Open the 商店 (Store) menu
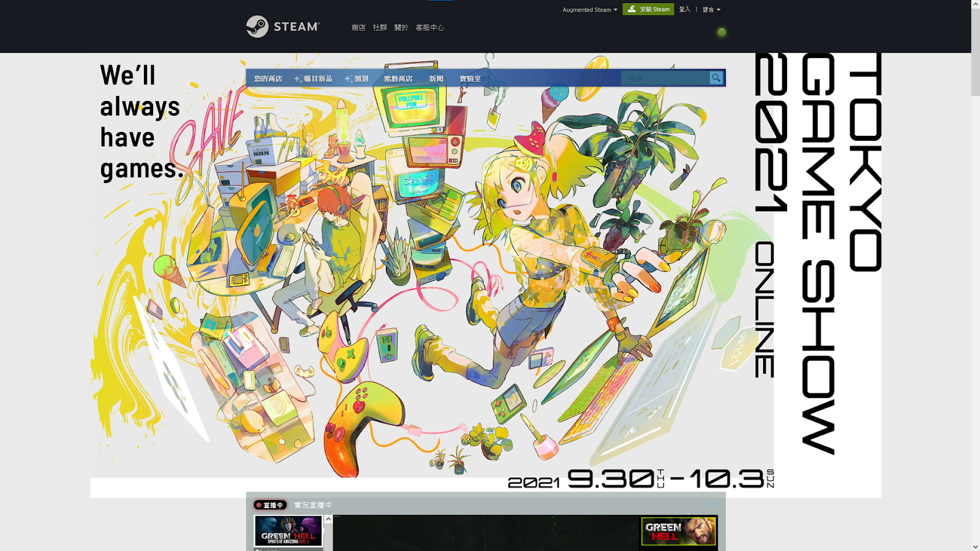The height and width of the screenshot is (551, 980). [358, 28]
